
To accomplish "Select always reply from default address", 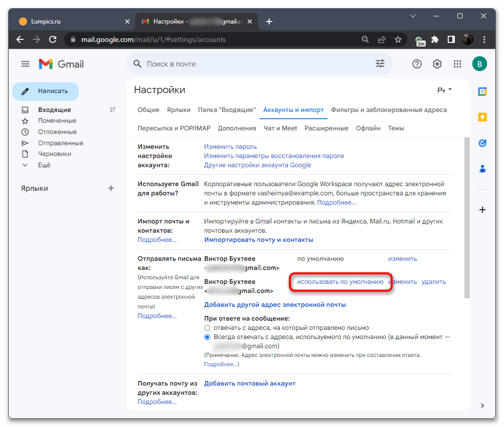I will tap(207, 337).
